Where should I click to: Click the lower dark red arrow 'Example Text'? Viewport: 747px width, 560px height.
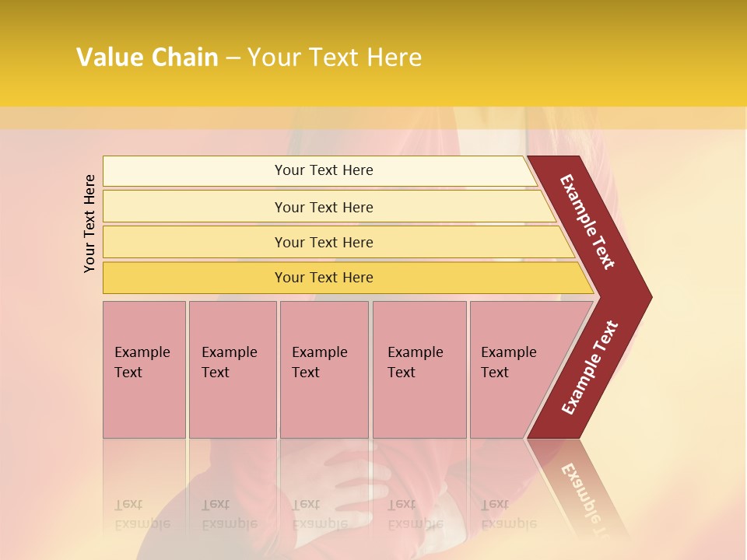pos(589,368)
